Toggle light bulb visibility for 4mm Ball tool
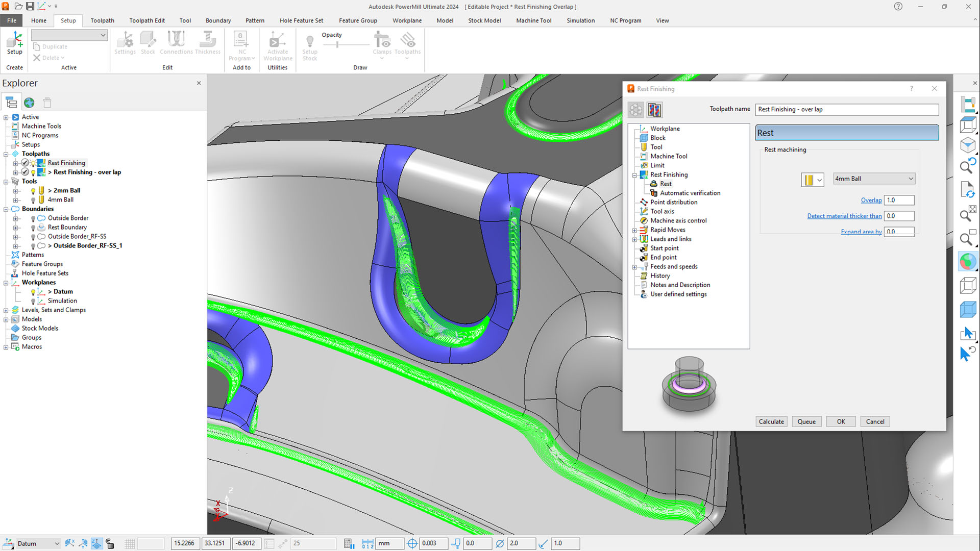 (x=33, y=200)
